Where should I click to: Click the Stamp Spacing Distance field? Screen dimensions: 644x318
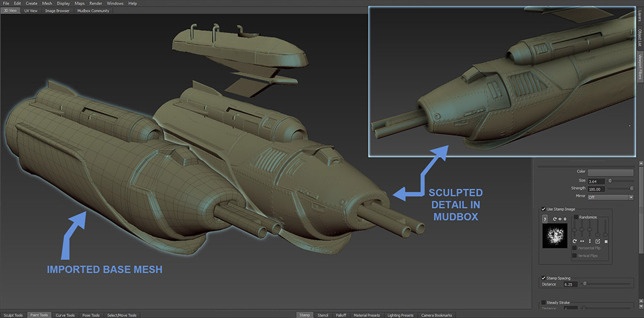pos(570,284)
